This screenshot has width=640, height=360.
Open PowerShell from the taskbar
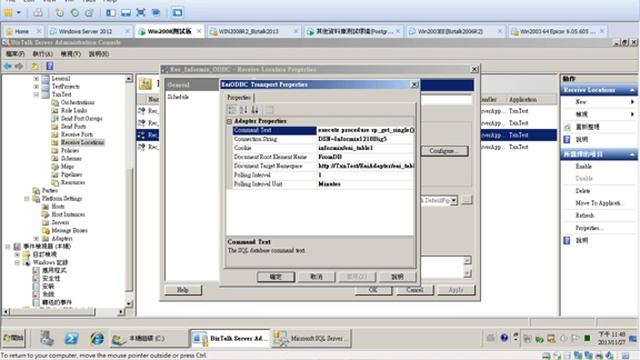coord(71,338)
